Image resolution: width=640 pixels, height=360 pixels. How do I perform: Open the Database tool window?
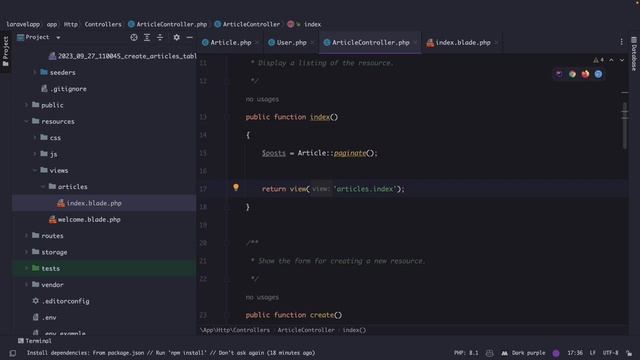(634, 54)
